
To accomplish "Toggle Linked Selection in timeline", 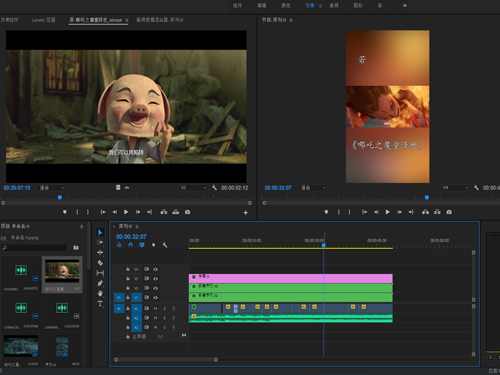I will (x=142, y=245).
